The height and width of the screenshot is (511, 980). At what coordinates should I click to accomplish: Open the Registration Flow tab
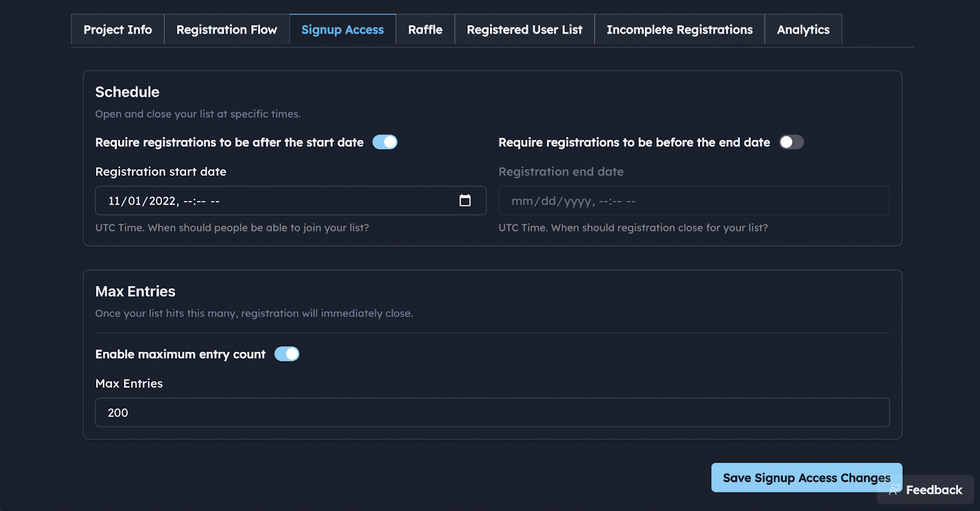coord(227,29)
